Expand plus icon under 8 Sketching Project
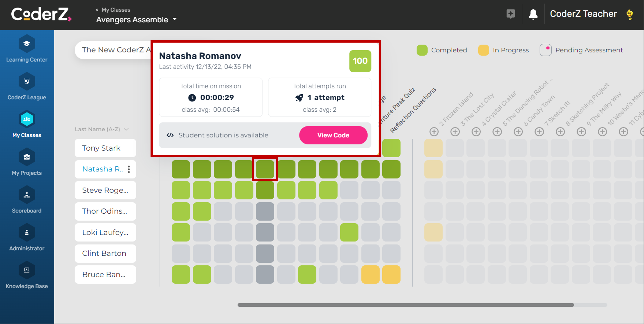Image resolution: width=644 pixels, height=324 pixels. coord(560,131)
